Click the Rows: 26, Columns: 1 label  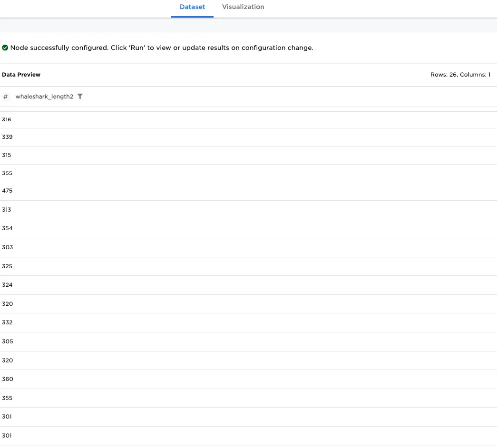pos(460,75)
